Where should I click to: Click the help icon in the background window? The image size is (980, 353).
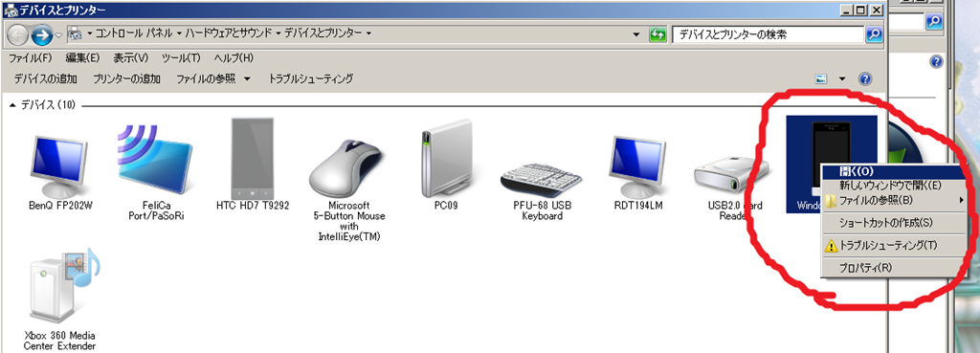pos(936,61)
